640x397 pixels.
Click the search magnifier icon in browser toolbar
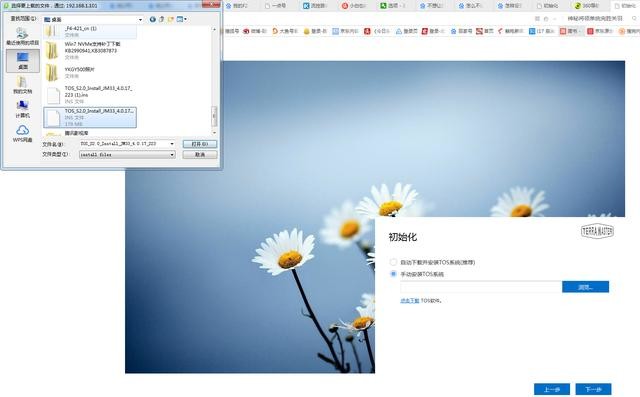tap(634, 18)
